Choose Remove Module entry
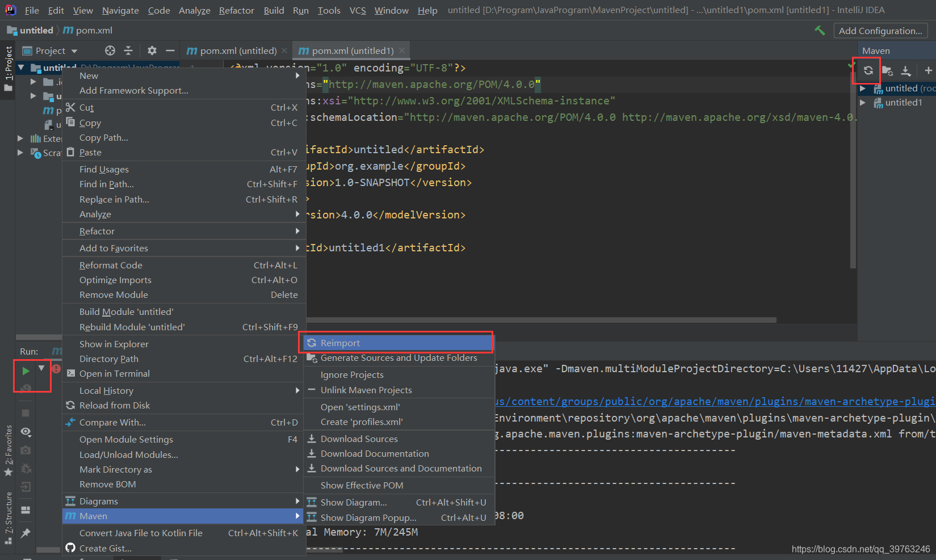 click(184, 294)
